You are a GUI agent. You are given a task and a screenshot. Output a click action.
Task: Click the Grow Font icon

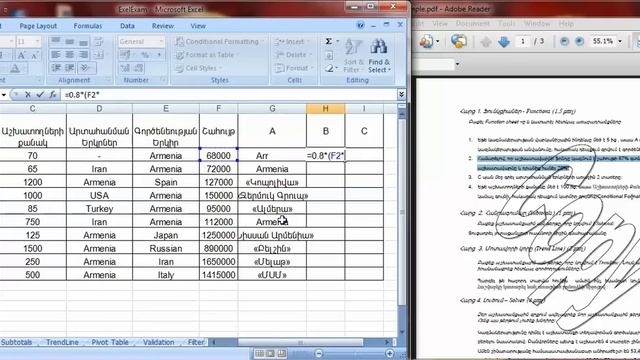click(x=21, y=55)
